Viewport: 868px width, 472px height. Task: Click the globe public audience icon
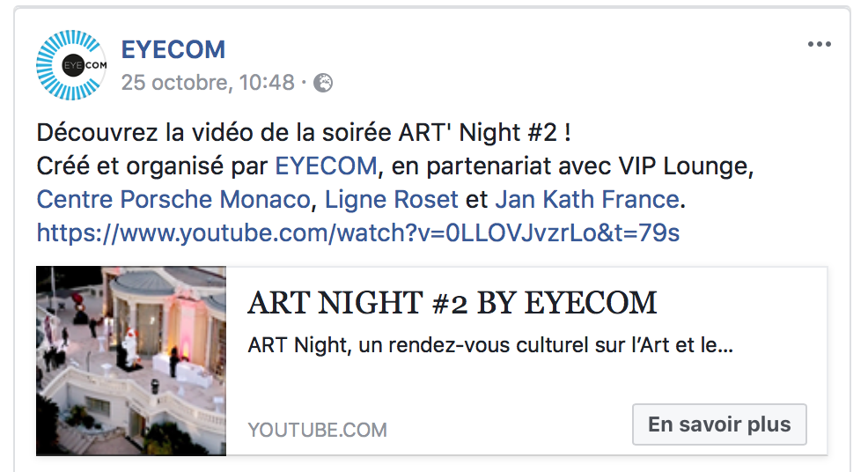click(x=323, y=83)
